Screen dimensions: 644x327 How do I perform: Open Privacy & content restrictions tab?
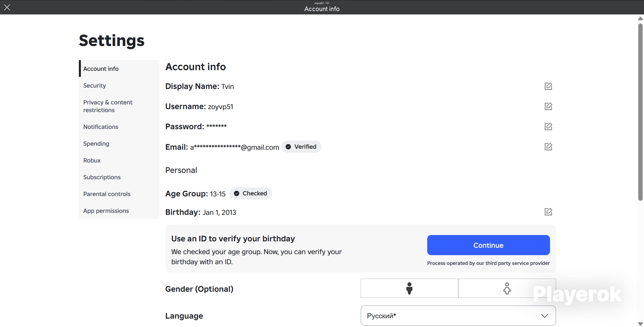point(119,106)
